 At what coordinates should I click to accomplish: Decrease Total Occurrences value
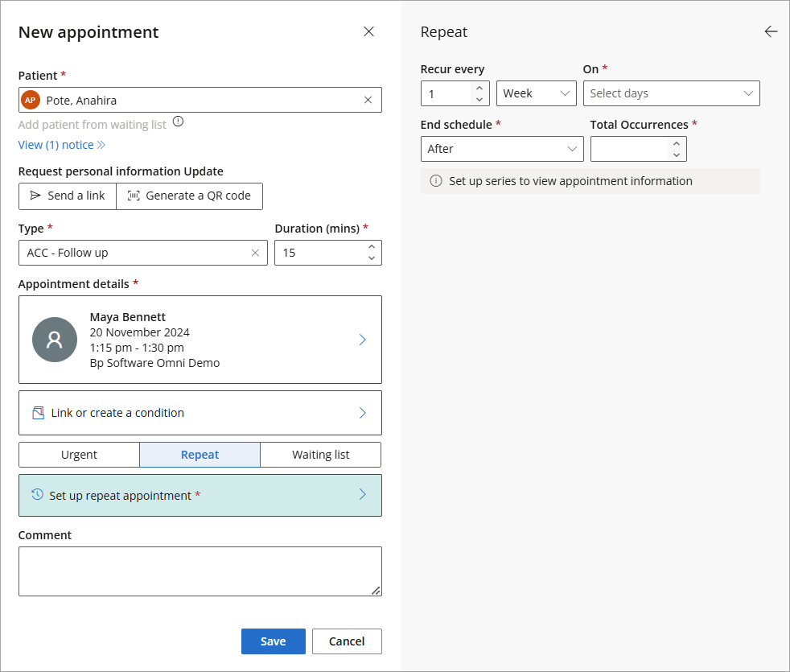(676, 155)
